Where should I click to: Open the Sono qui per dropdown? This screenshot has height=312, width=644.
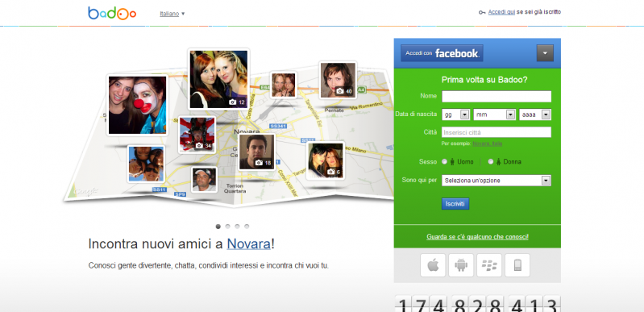(x=497, y=181)
